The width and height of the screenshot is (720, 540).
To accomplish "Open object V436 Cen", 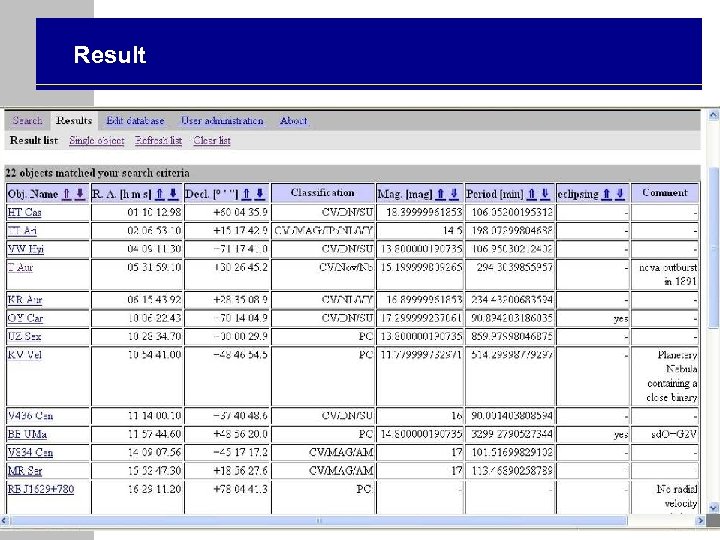I will (30, 416).
